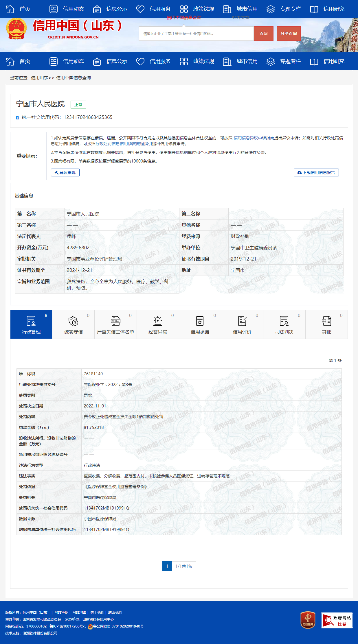Click the national emblem logo in the header
This screenshot has width=358, height=644.
click(16, 29)
